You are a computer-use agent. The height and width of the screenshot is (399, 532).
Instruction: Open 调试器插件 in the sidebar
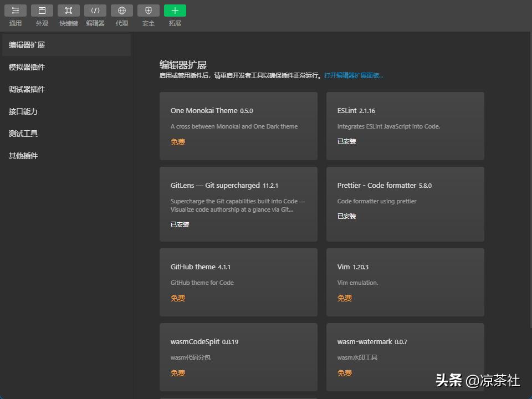pyautogui.click(x=27, y=89)
